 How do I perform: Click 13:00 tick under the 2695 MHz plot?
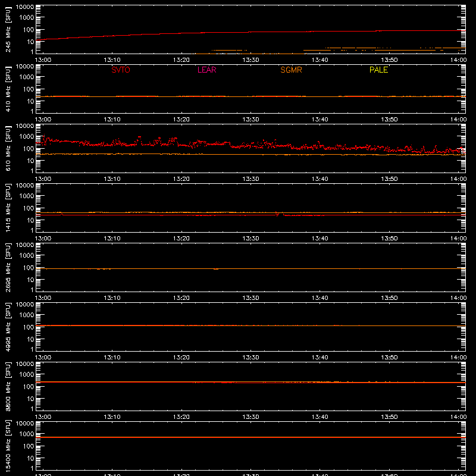(x=43, y=298)
